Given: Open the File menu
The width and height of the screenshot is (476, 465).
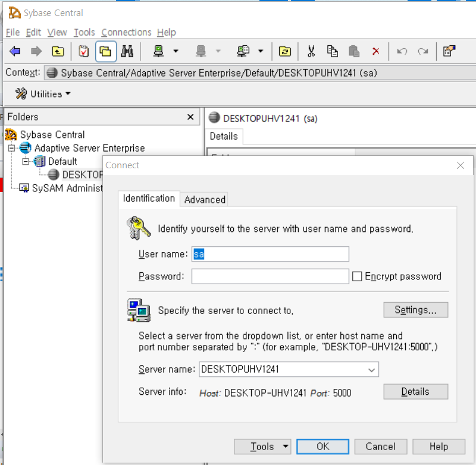Looking at the screenshot, I should (x=12, y=32).
